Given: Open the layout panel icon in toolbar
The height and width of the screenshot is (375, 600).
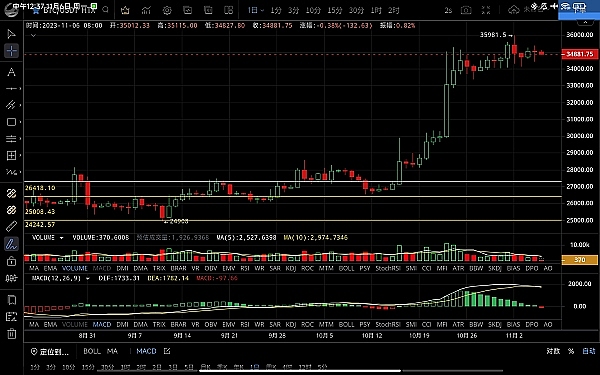Looking at the screenshot, I should [x=228, y=10].
